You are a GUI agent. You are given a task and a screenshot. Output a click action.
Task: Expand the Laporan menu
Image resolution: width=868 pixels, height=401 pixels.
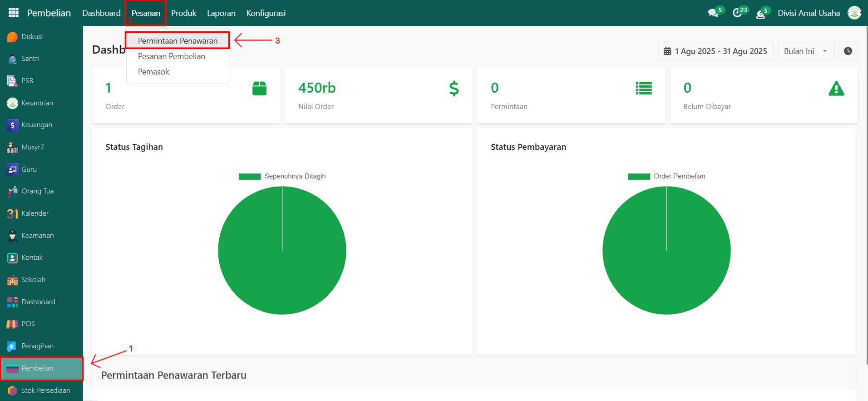221,13
